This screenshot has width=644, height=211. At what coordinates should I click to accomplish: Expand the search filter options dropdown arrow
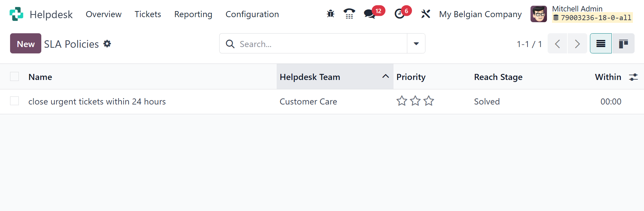416,44
